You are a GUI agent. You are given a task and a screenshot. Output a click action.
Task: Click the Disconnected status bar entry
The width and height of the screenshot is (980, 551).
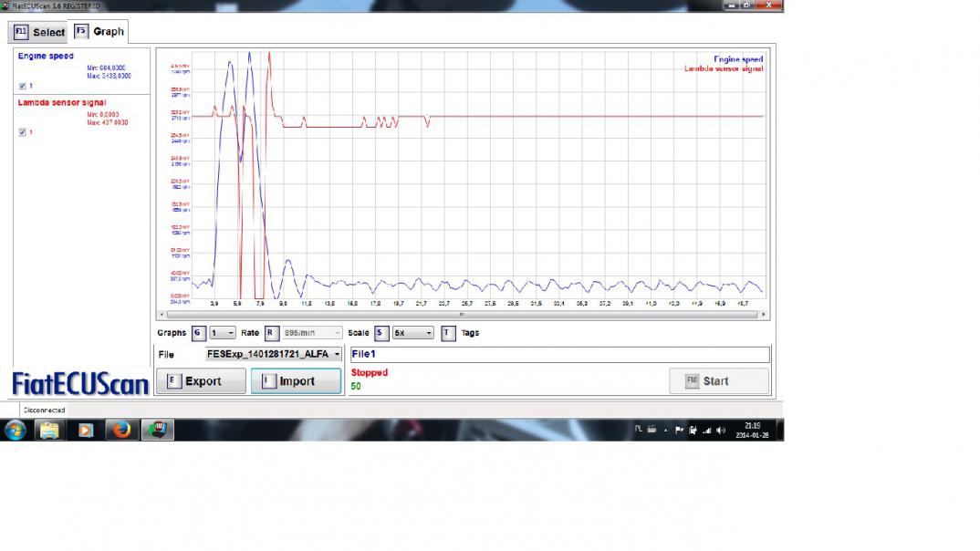(x=44, y=411)
